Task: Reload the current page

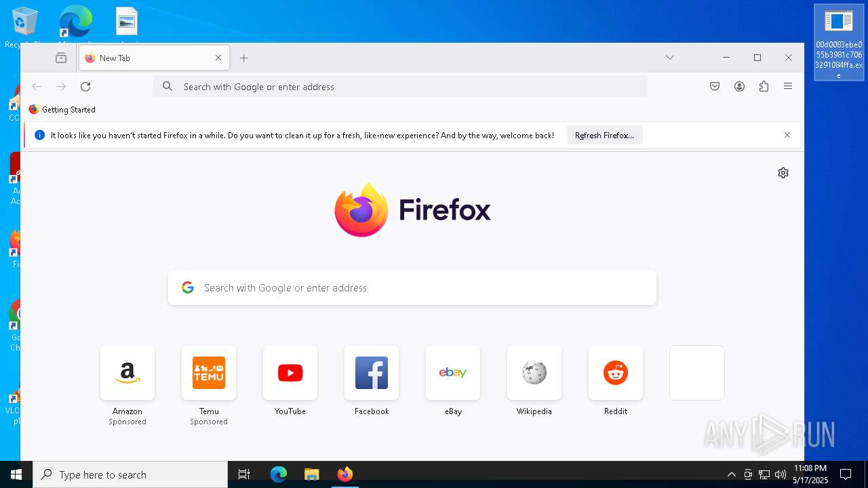Action: pyautogui.click(x=85, y=87)
